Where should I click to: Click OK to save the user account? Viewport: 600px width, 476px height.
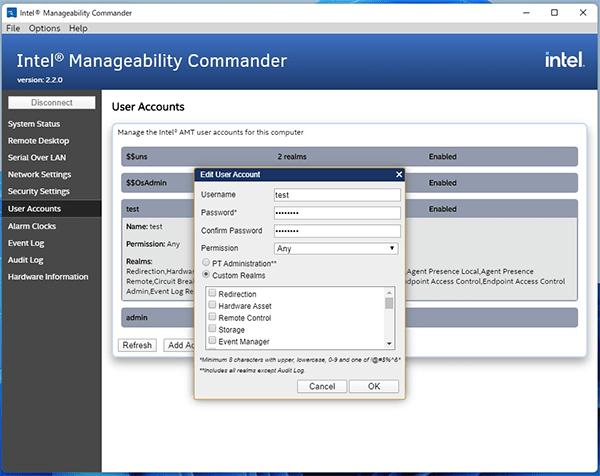pyautogui.click(x=374, y=386)
